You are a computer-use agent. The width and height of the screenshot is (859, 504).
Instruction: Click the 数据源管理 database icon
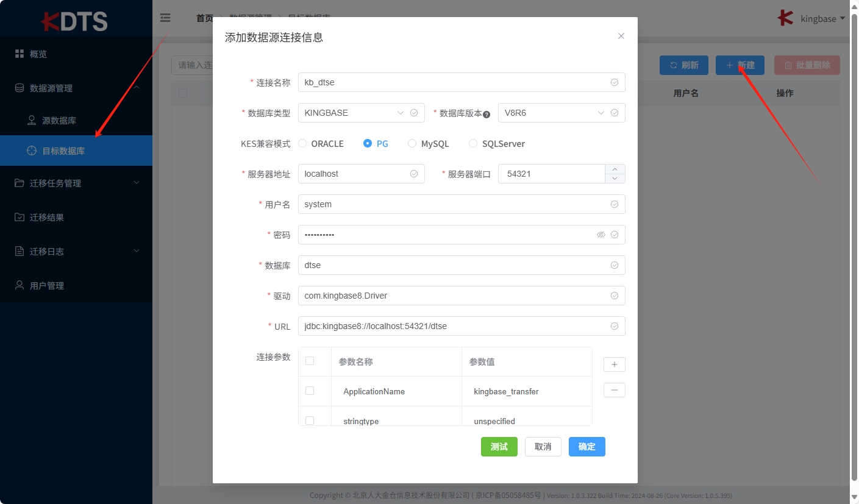point(20,88)
